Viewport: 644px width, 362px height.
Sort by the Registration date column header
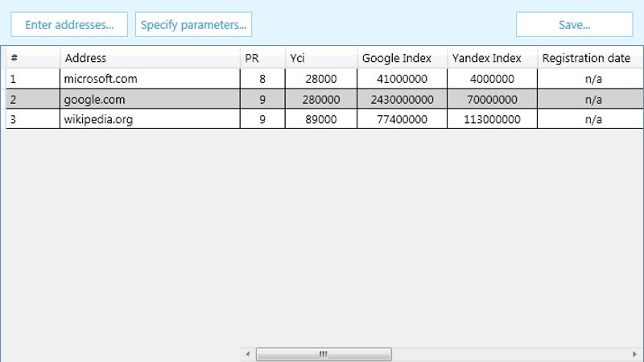pyautogui.click(x=590, y=58)
